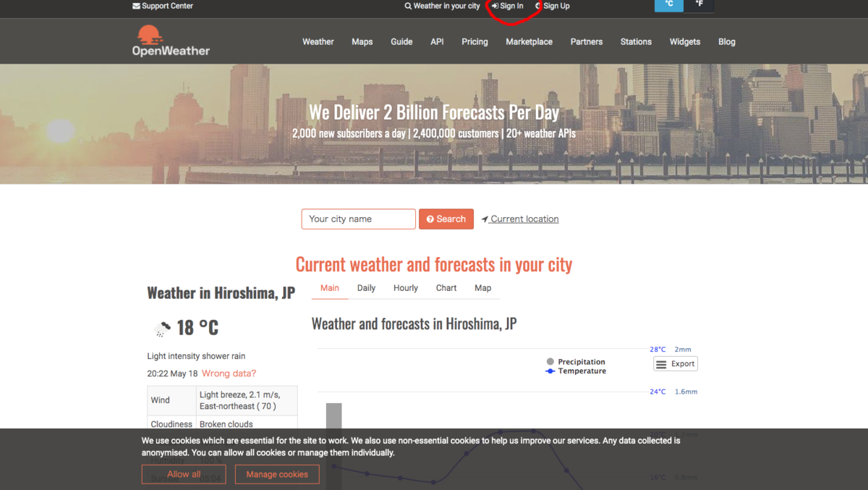
Task: Click the Weather in Hiroshima, JP heading
Action: point(221,293)
